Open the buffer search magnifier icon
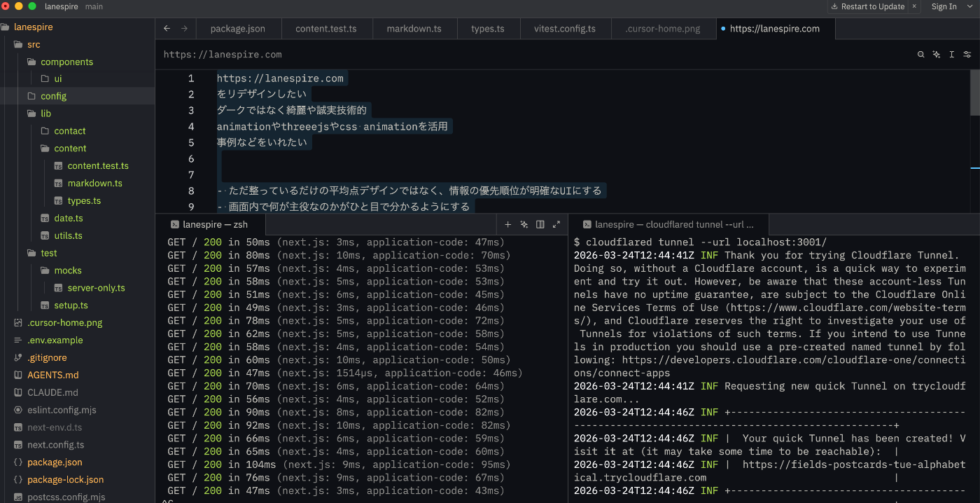The height and width of the screenshot is (503, 980). point(921,54)
